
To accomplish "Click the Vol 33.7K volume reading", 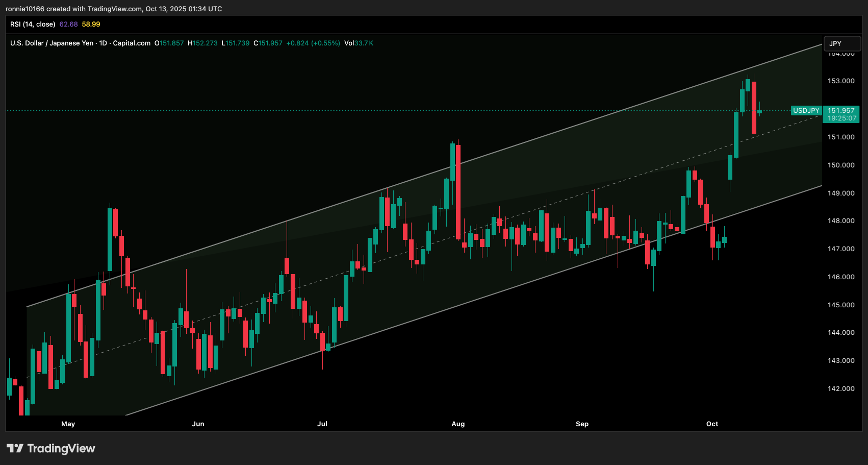I will click(359, 43).
